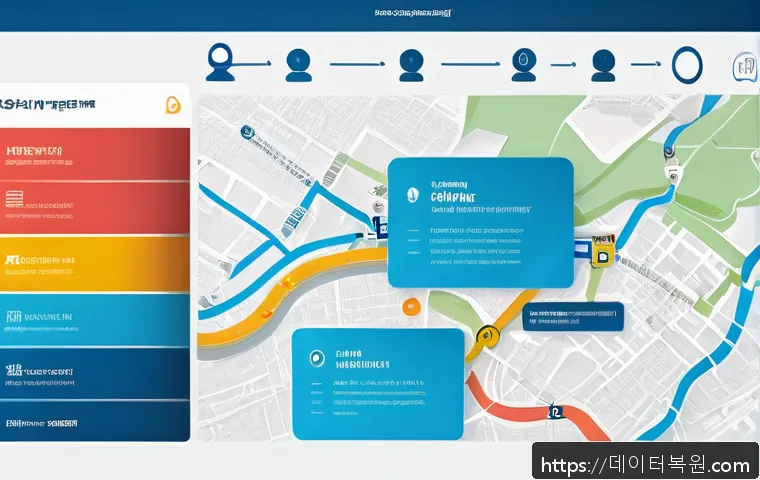Screen dimensions: 760x480
Task: Select the yellow sidebar panel
Action: [x=95, y=263]
